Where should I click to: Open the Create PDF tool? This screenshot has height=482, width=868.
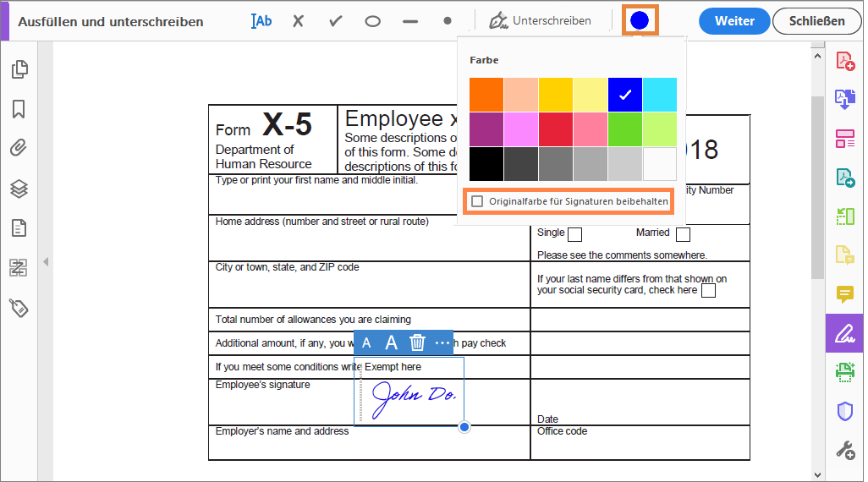pyautogui.click(x=845, y=61)
